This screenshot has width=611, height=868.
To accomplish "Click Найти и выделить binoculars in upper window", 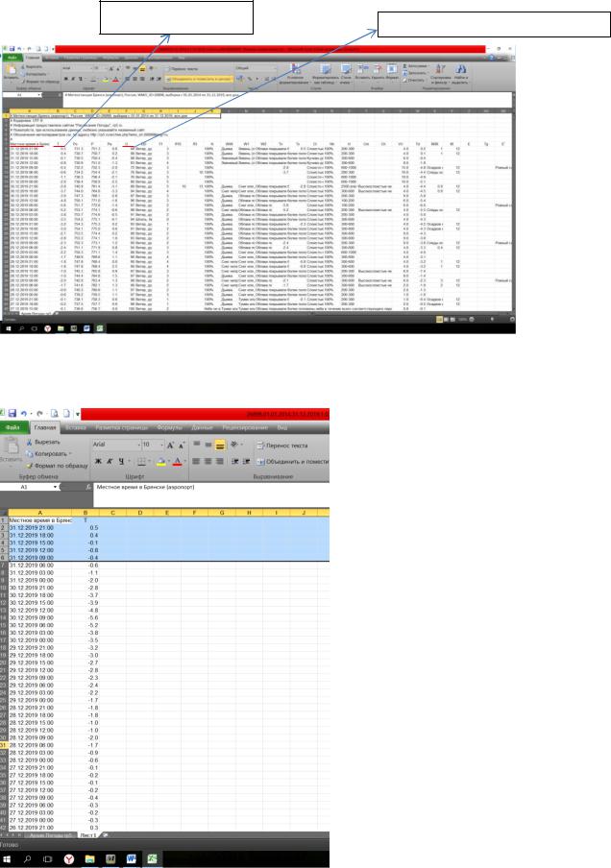I will (x=460, y=74).
